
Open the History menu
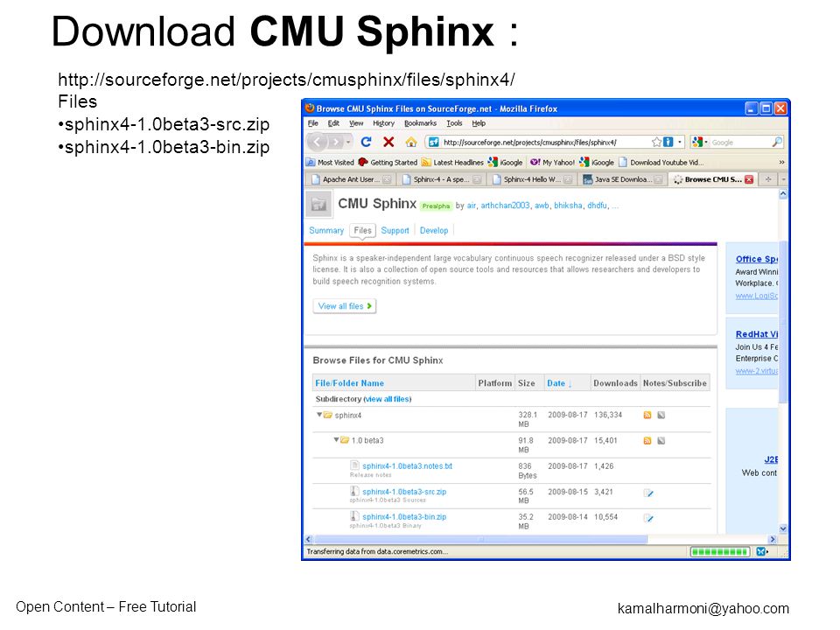click(383, 123)
